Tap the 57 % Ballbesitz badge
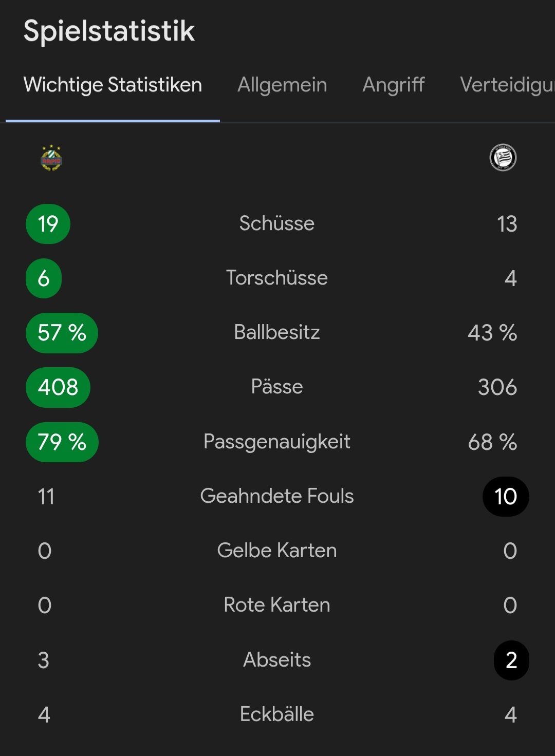 point(62,333)
